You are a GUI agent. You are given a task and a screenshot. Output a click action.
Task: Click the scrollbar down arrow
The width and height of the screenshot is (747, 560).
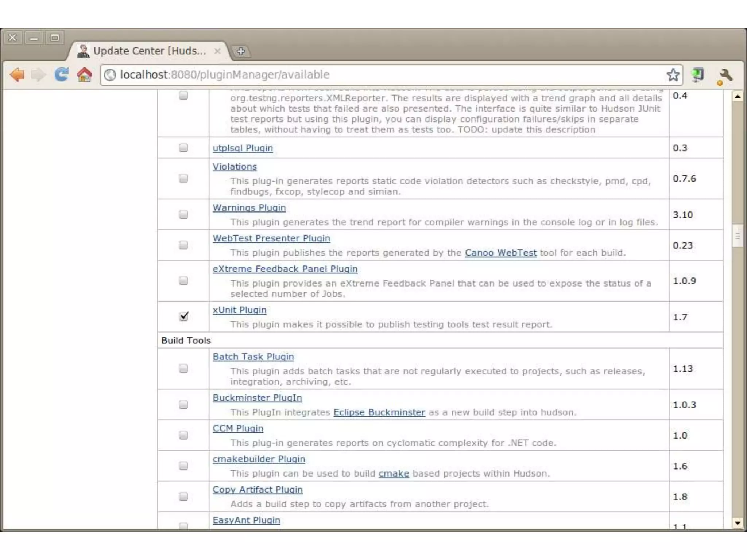click(738, 523)
